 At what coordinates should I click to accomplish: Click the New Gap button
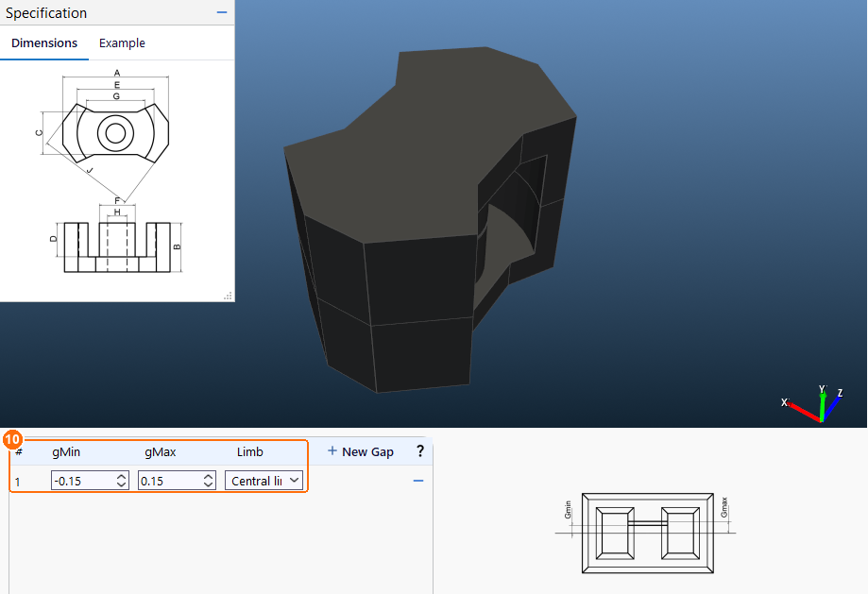[361, 451]
